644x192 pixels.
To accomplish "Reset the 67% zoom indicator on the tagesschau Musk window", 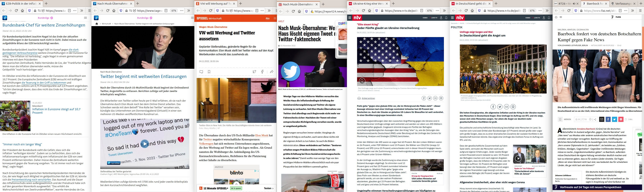I will (173, 11).
